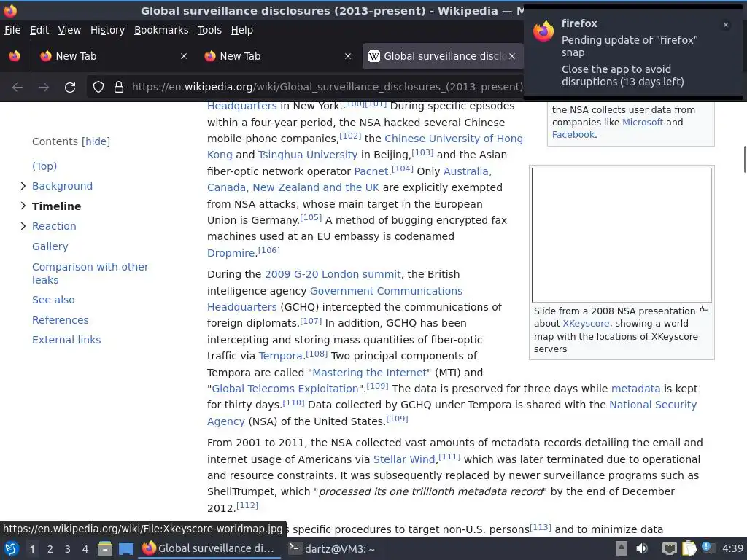Go to See also section
The width and height of the screenshot is (747, 560).
53,300
